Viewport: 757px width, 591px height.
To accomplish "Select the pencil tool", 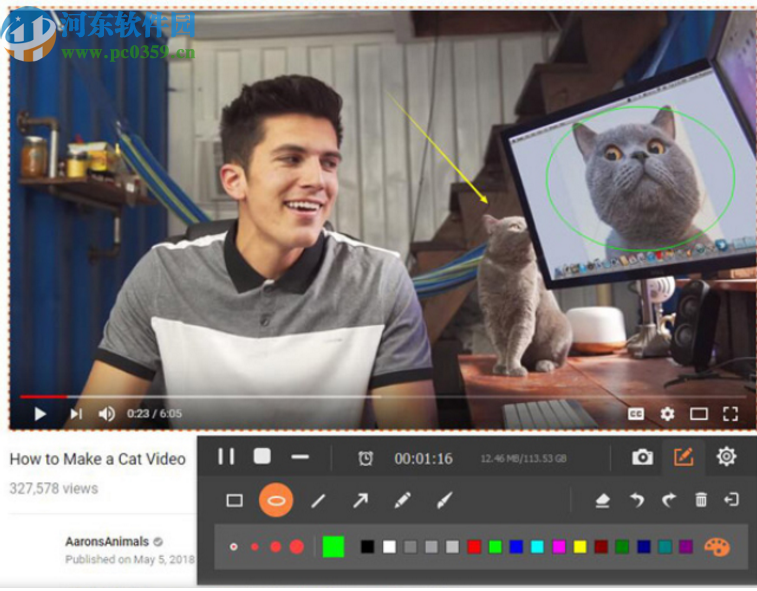I will [402, 500].
